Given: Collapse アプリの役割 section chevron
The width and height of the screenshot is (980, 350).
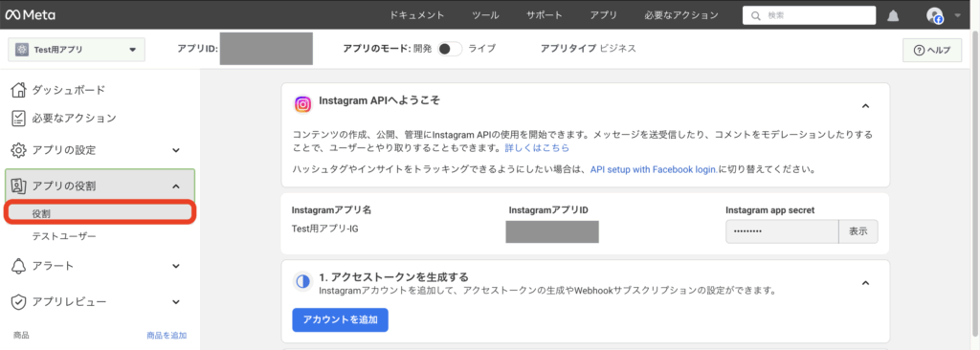Looking at the screenshot, I should click(176, 186).
